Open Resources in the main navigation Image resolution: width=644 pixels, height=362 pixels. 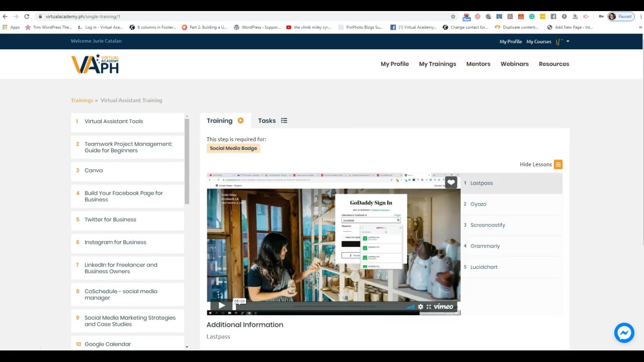554,64
